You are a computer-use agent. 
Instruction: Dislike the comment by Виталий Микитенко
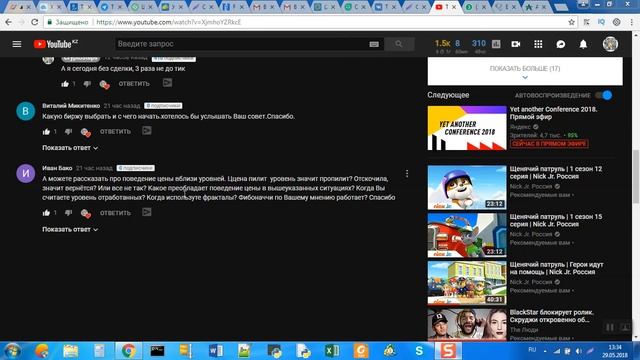68,131
